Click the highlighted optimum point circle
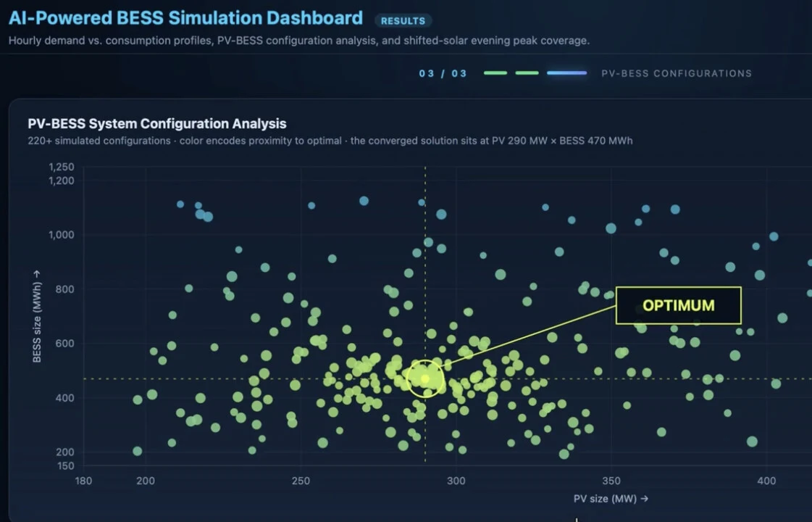Screen dimensions: 812x522 click(425, 379)
